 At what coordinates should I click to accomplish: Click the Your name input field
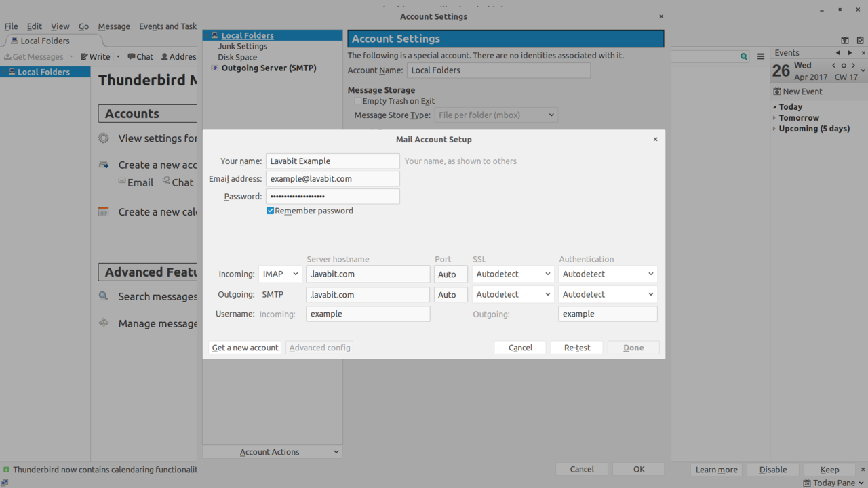[333, 161]
